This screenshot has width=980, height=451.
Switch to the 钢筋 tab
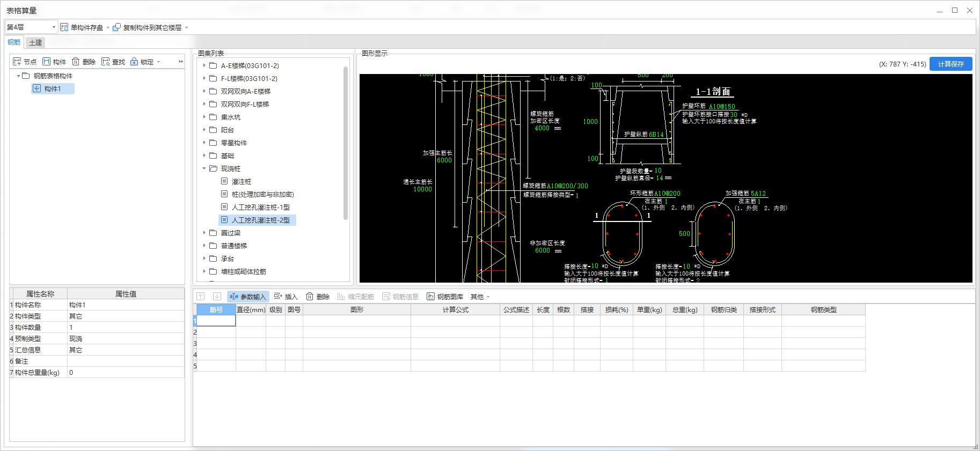14,42
